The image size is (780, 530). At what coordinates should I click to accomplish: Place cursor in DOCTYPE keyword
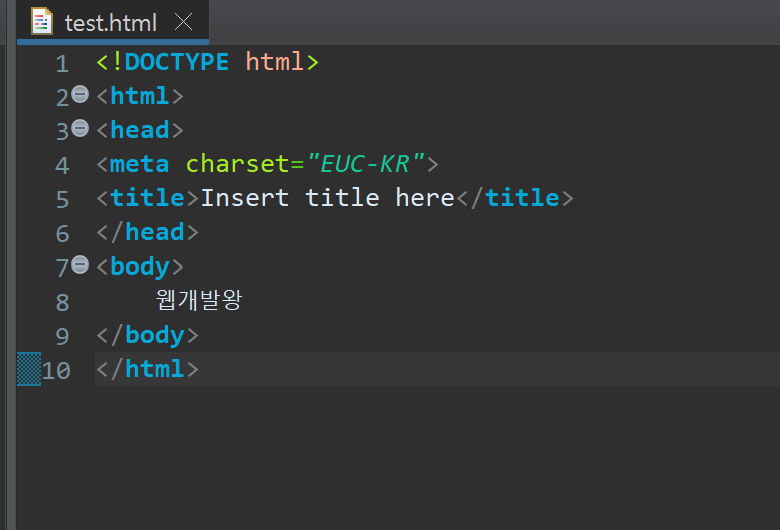[177, 62]
